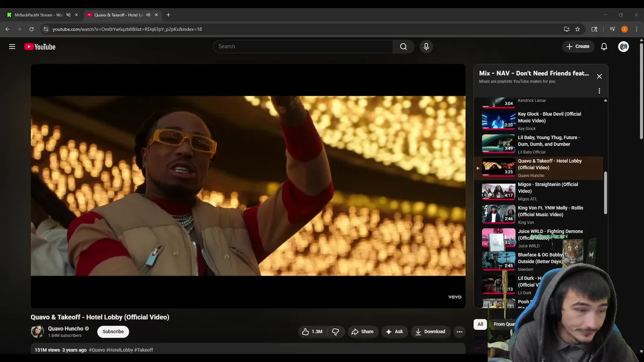Click the URL in the address bar
The width and height of the screenshot is (644, 362).
tap(127, 29)
